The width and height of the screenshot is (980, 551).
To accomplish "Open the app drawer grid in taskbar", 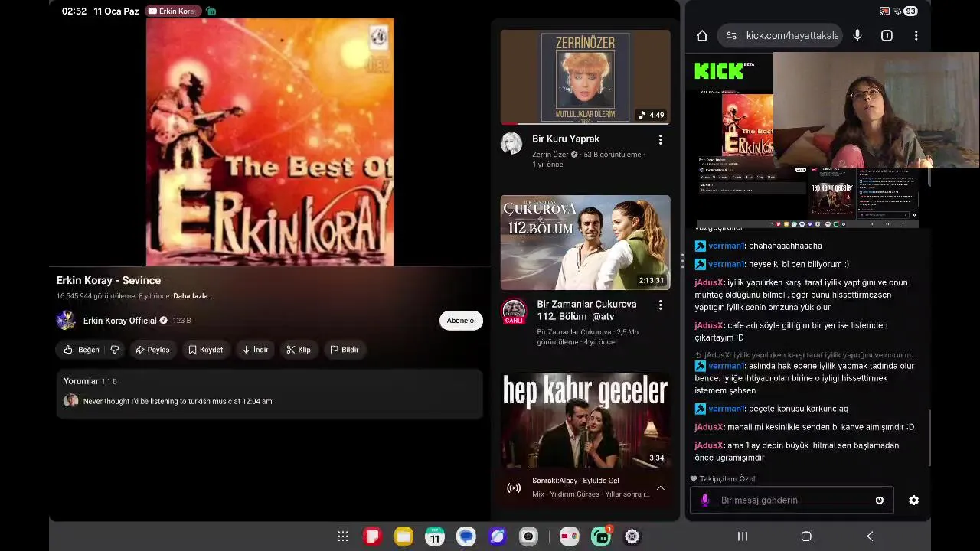I will (343, 536).
